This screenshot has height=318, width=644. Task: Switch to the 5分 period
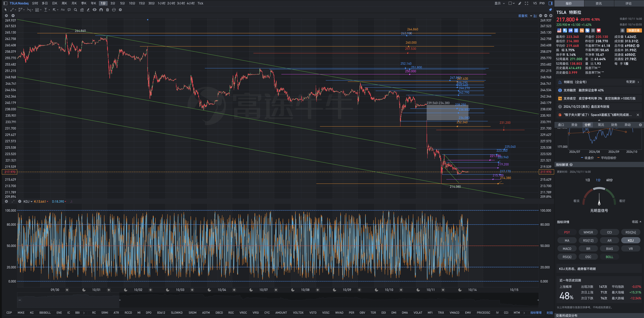[x=122, y=3]
